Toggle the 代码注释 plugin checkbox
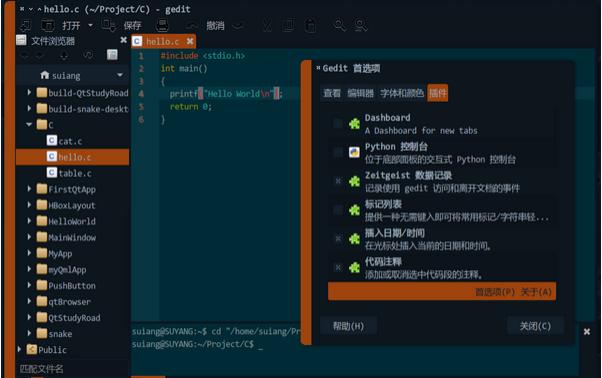Screen dimensions: 602x378 (338, 267)
